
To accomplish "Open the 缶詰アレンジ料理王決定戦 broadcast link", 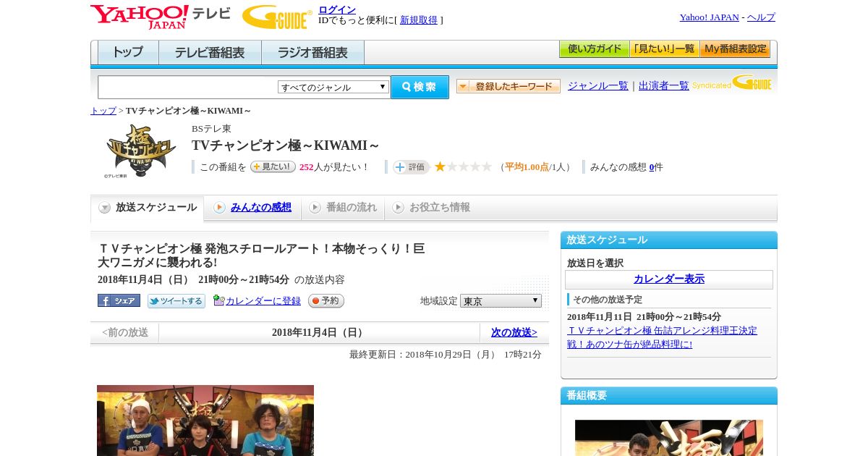I will pyautogui.click(x=662, y=337).
